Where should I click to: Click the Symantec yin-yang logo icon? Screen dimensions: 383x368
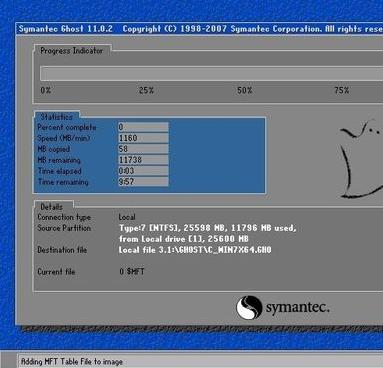(x=249, y=307)
